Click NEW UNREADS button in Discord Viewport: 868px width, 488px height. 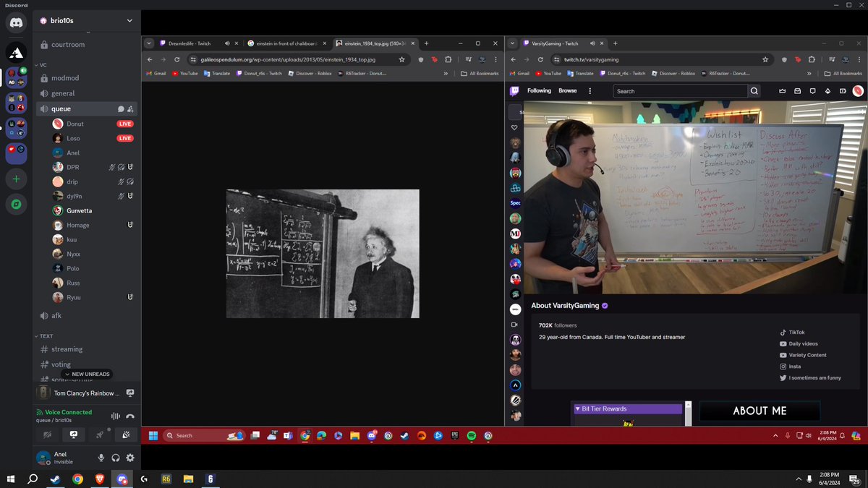coord(87,374)
